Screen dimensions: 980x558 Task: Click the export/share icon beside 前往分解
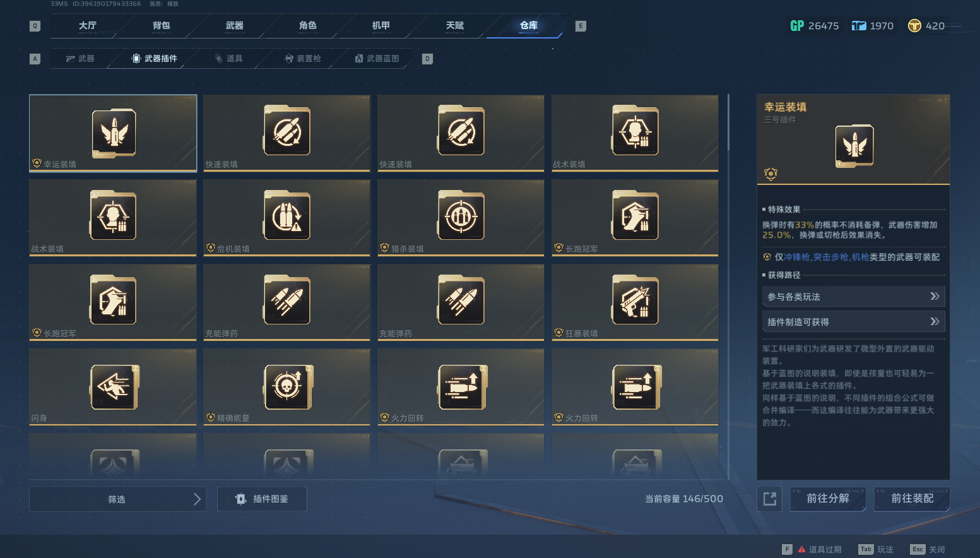pyautogui.click(x=770, y=499)
